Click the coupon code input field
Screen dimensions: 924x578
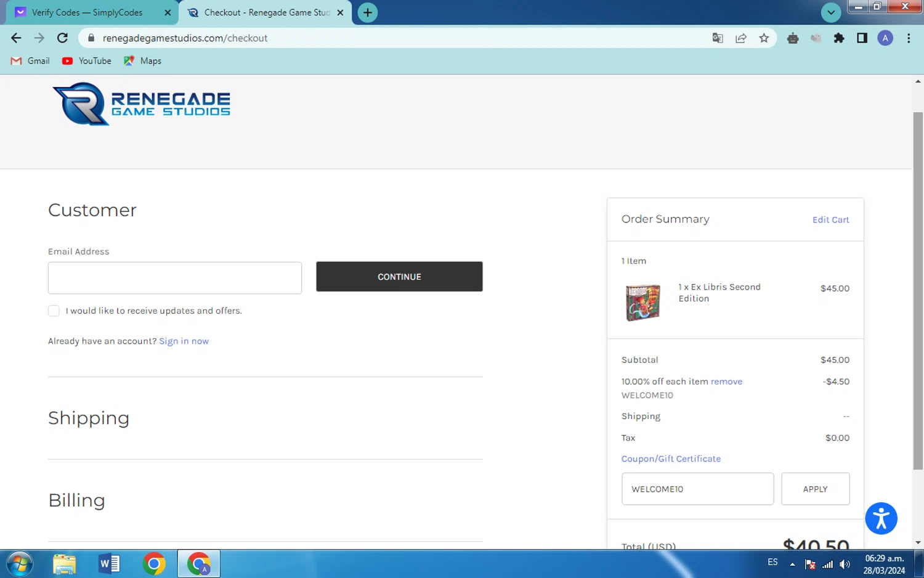click(697, 489)
